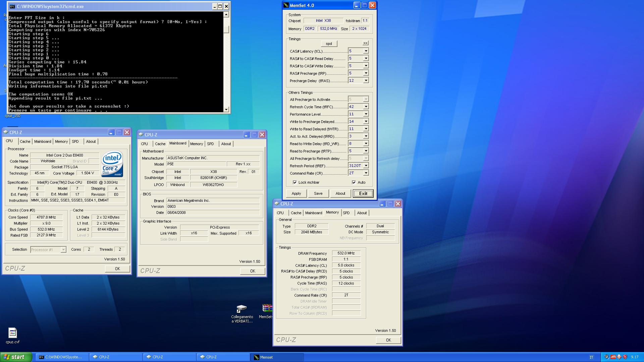Open the Refresh Cycle Time (tRFC) dropdown
The image size is (644, 362).
366,107
